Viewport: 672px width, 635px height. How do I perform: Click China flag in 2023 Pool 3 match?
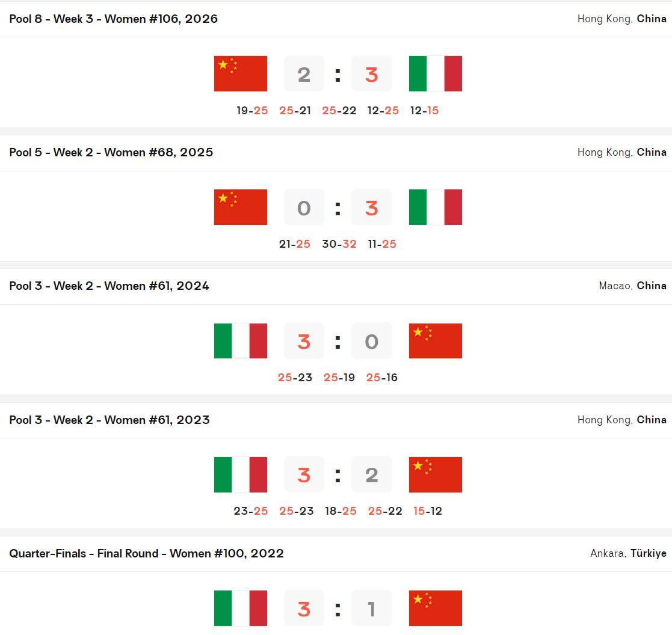pyautogui.click(x=436, y=475)
